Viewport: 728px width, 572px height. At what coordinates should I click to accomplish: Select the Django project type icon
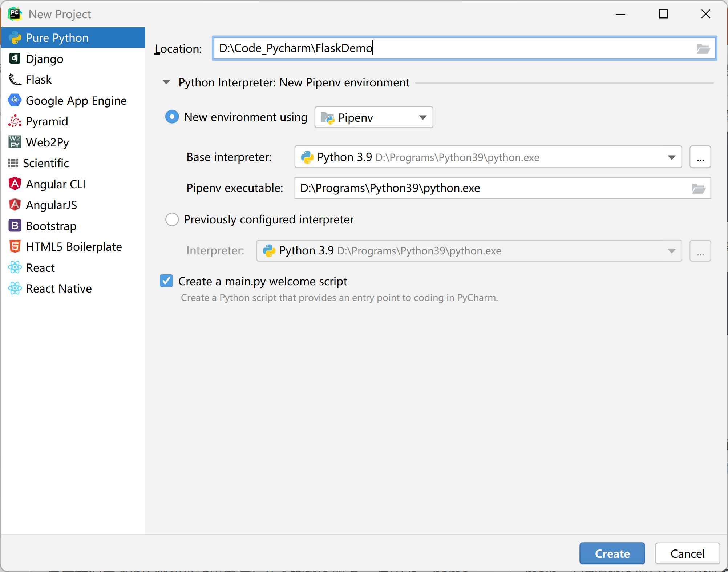tap(15, 59)
